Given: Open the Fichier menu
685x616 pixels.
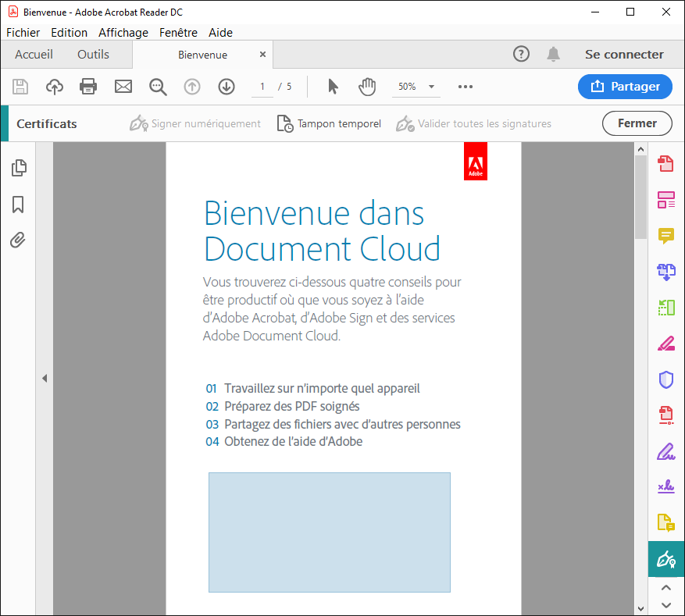Looking at the screenshot, I should coord(23,33).
